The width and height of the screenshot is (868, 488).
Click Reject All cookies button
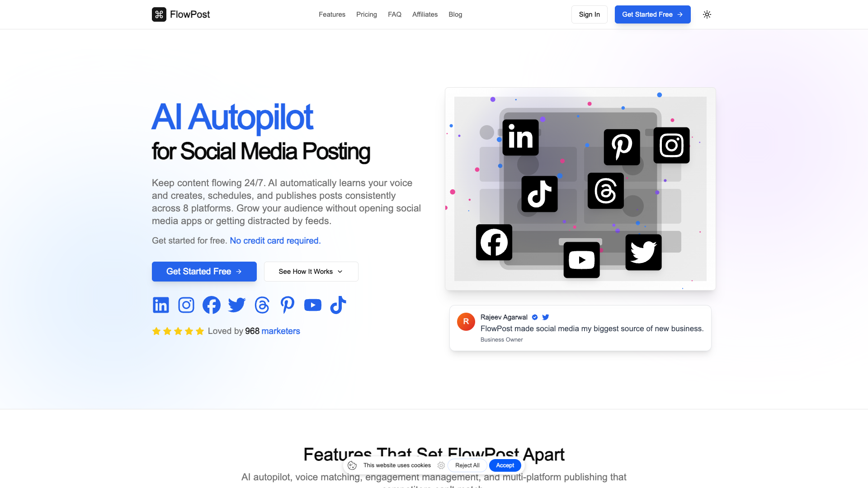(x=467, y=465)
